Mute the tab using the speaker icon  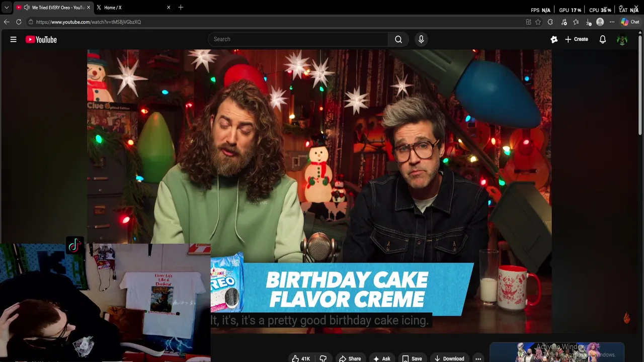(x=27, y=8)
